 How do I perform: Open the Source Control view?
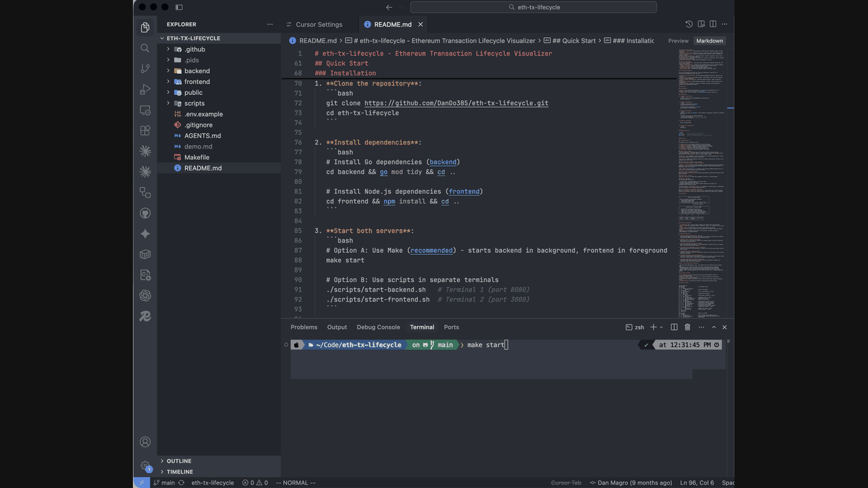pos(145,68)
